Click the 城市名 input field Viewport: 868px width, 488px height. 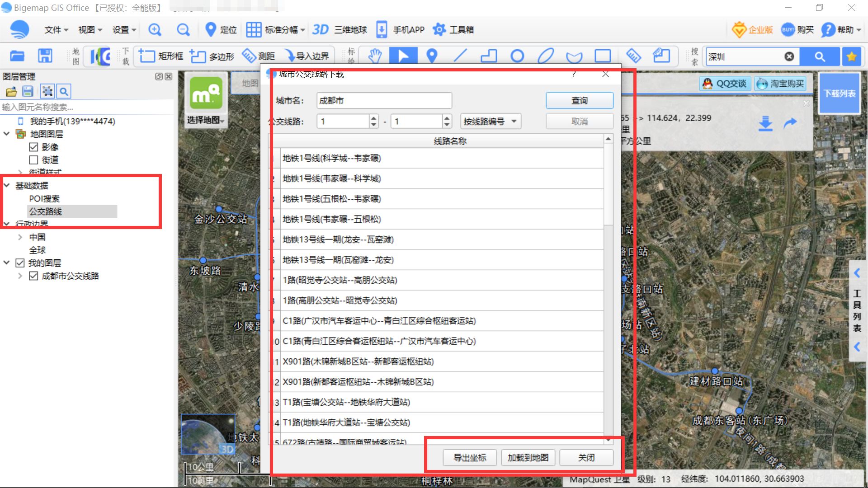pos(384,101)
